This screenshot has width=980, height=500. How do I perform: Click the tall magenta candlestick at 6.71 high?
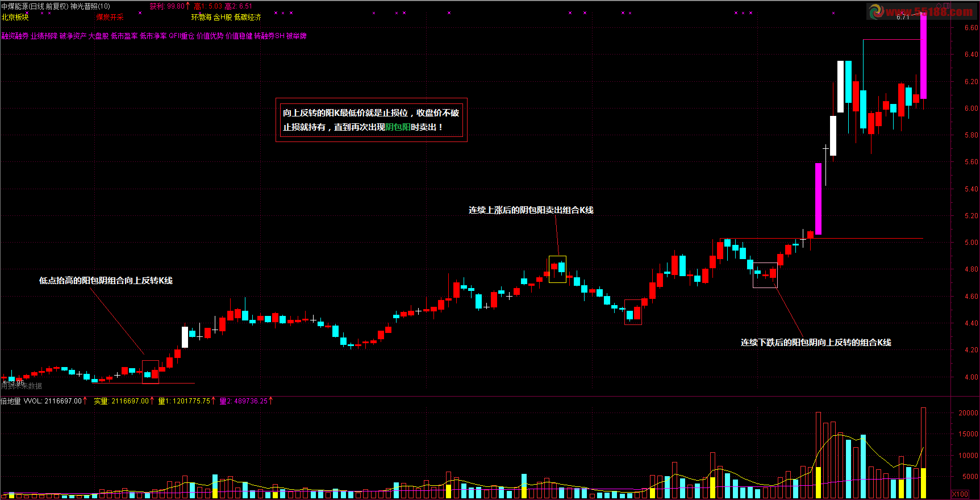(923, 56)
